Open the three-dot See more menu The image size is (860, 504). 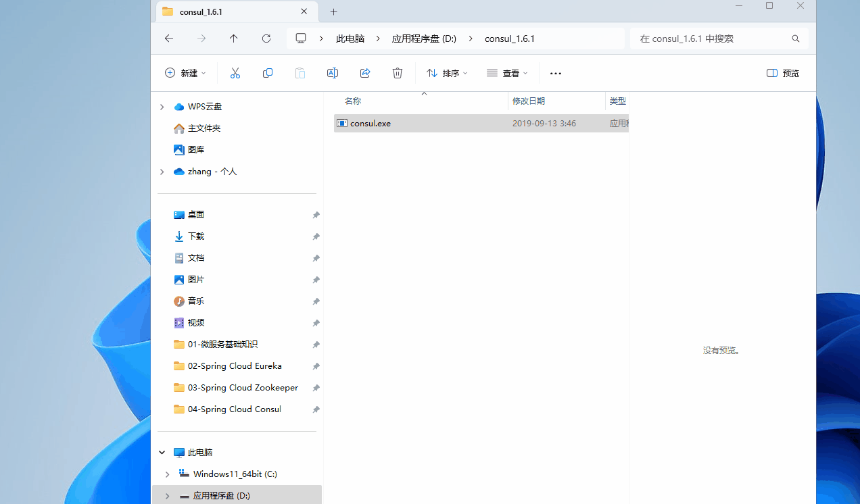pyautogui.click(x=556, y=73)
